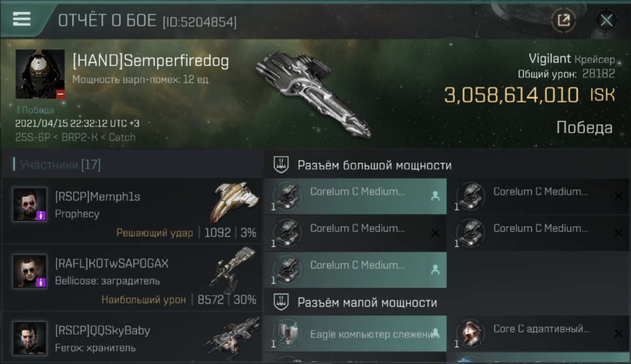Image resolution: width=631 pixels, height=364 pixels.
Task: Close the battle report window
Action: [x=606, y=20]
